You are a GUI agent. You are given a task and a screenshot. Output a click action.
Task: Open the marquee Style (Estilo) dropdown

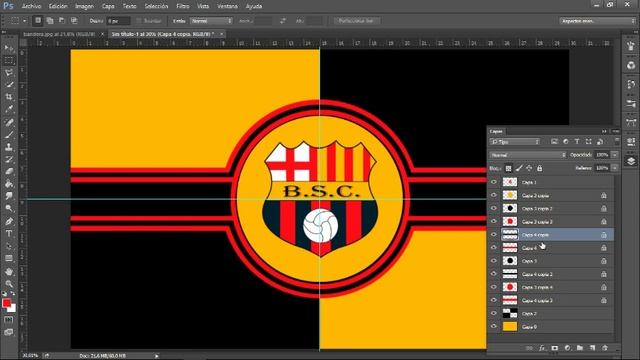click(x=211, y=20)
